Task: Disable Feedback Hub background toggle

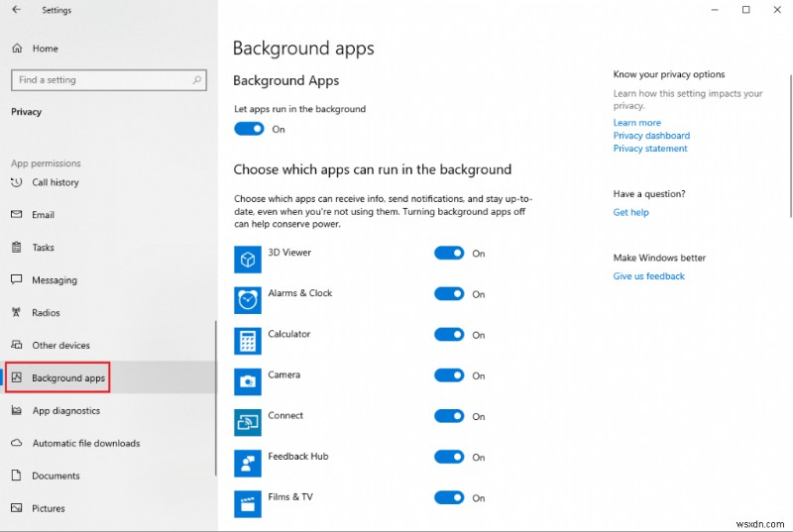Action: click(449, 458)
